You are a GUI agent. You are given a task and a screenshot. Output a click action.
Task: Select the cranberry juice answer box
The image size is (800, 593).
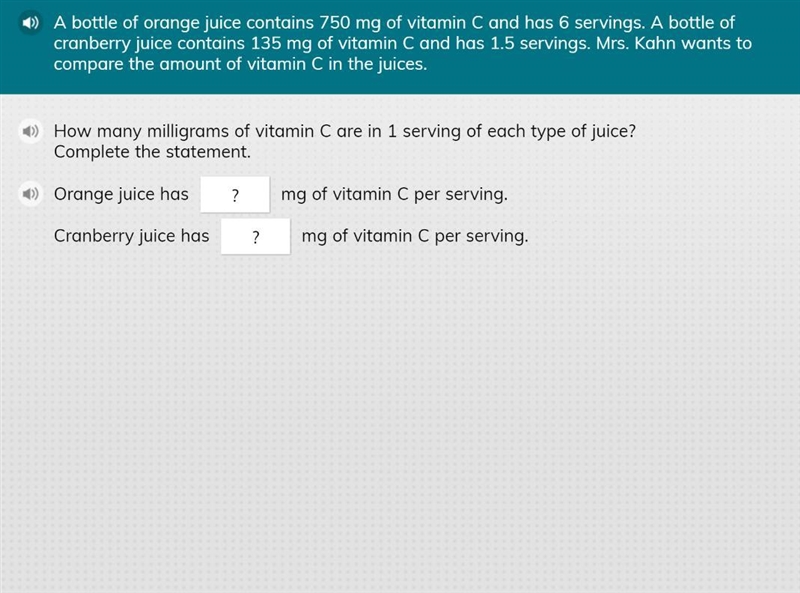pos(256,236)
